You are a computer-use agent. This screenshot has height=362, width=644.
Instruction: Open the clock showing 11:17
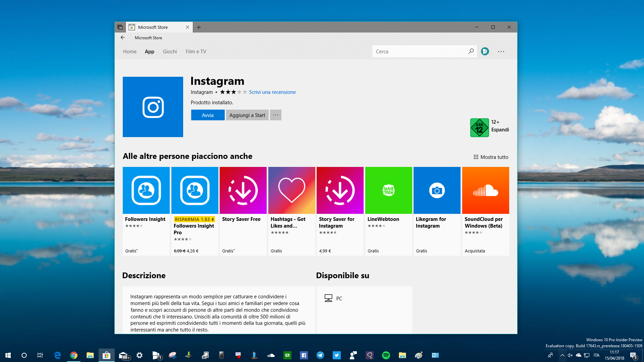click(614, 355)
